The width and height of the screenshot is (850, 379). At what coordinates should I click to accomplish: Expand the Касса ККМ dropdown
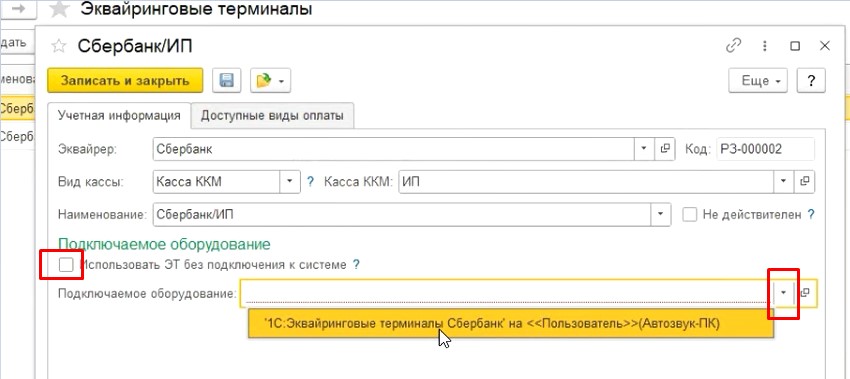784,182
